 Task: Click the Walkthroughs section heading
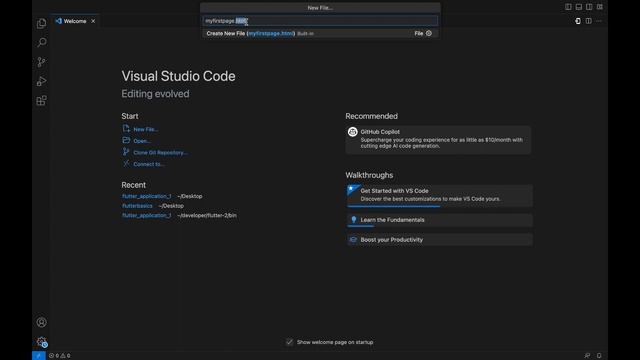coord(369,175)
